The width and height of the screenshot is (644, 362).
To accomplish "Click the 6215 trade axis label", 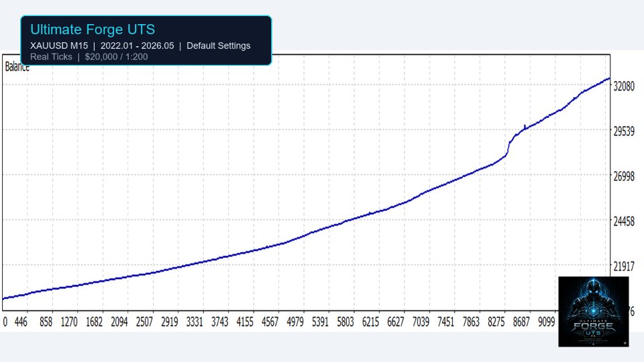I will [x=370, y=322].
